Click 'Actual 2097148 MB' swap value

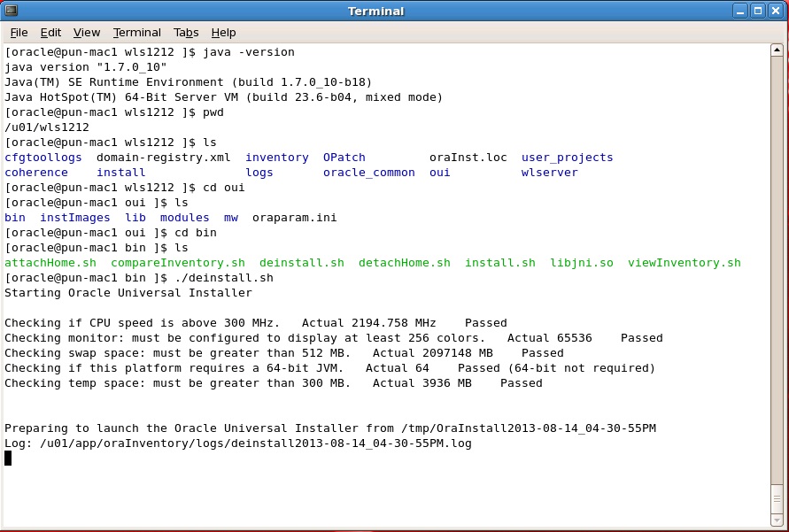click(433, 353)
